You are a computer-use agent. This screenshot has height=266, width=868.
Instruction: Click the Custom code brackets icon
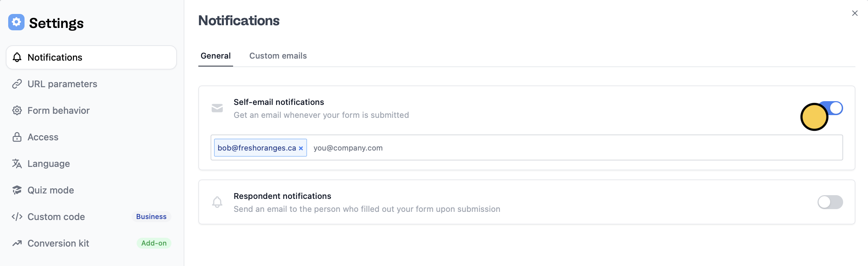[x=17, y=217]
